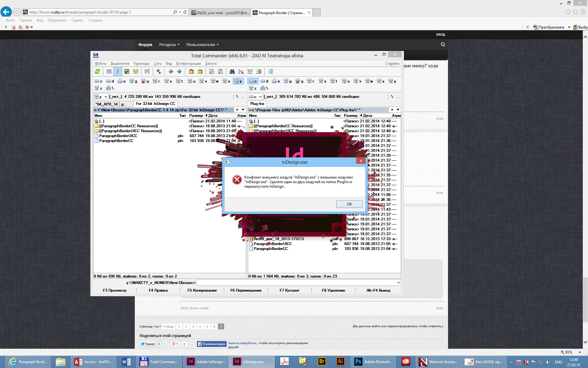Open Adobe Bridge from the taskbar
588x368 pixels.
tap(322, 362)
